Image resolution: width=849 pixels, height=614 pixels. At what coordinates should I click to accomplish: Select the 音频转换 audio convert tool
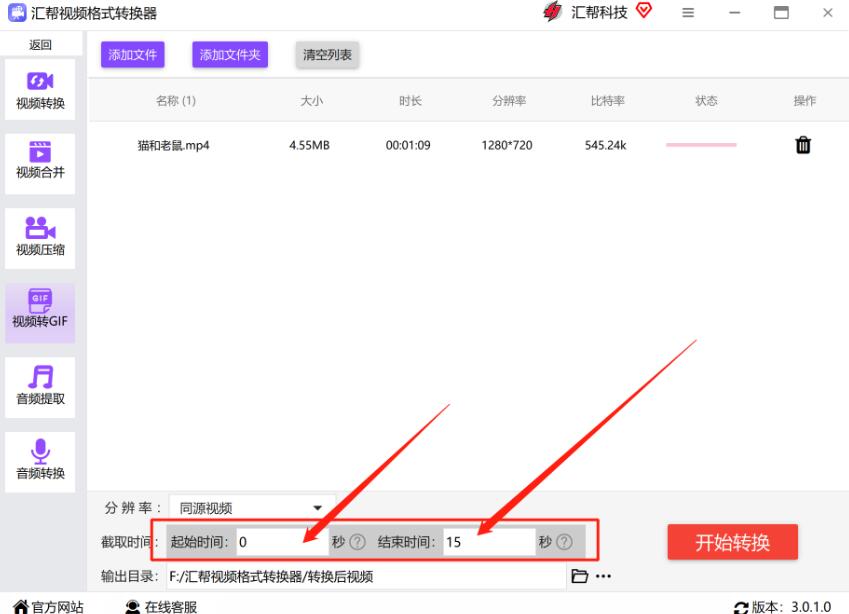[40, 460]
